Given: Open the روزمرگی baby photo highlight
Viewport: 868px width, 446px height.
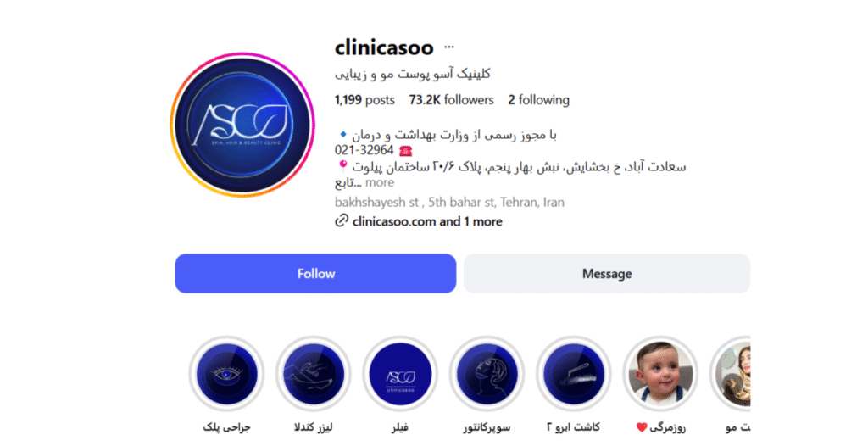Looking at the screenshot, I should [660, 373].
